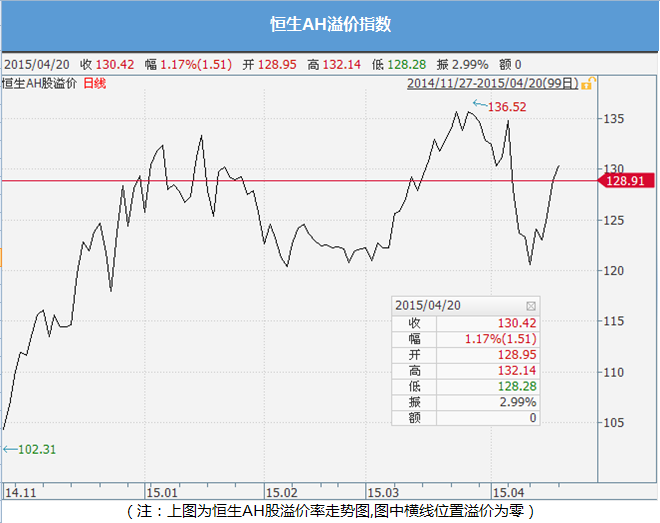Click the 136.52 high point label
The image size is (660, 523).
tap(507, 107)
